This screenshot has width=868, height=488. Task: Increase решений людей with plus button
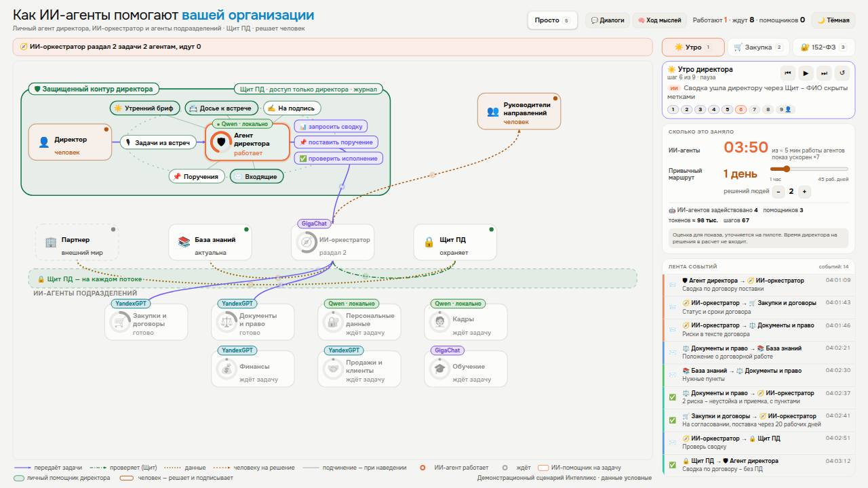(x=804, y=192)
